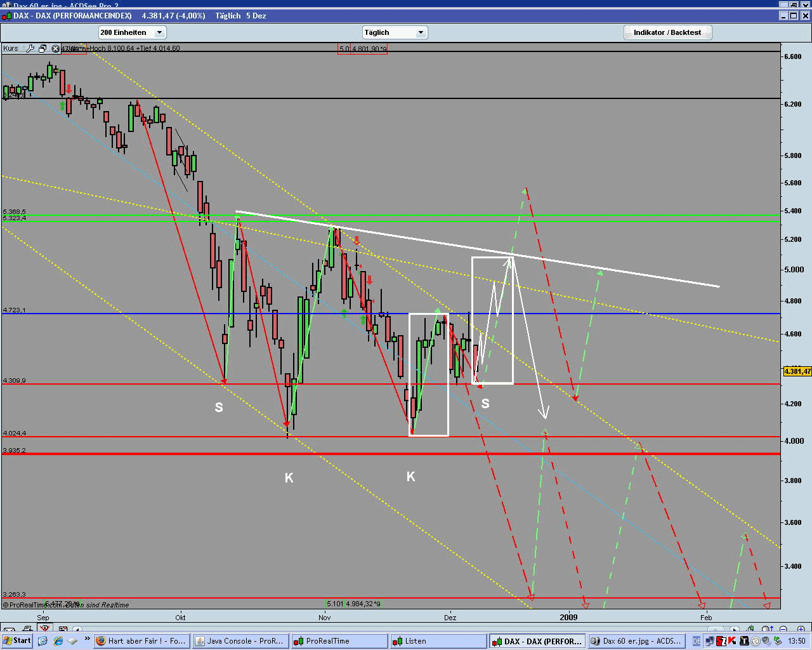Click the Show Desktop quick launch icon
Viewport: 812px width, 650px height.
(73, 641)
